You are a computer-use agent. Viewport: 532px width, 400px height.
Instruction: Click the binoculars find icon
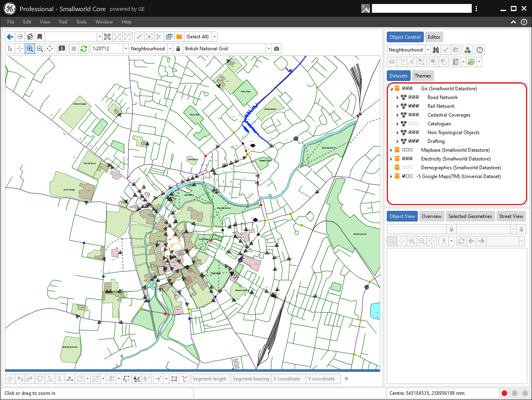point(436,50)
